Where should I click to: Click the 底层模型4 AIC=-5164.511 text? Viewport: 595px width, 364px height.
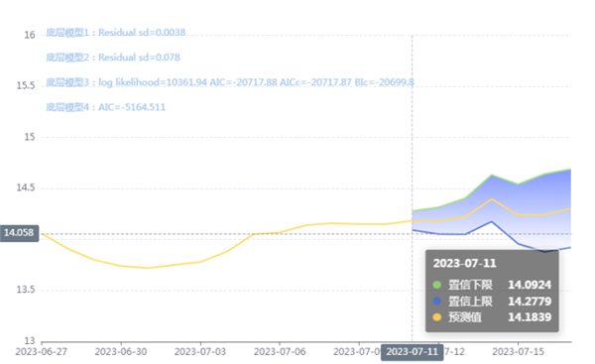click(x=105, y=107)
